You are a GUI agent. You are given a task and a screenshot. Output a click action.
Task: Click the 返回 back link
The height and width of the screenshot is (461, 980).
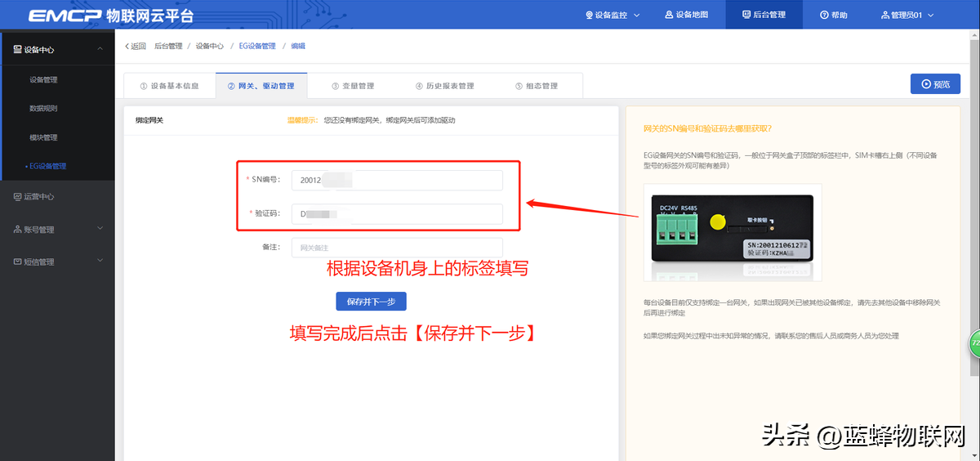pos(135,47)
